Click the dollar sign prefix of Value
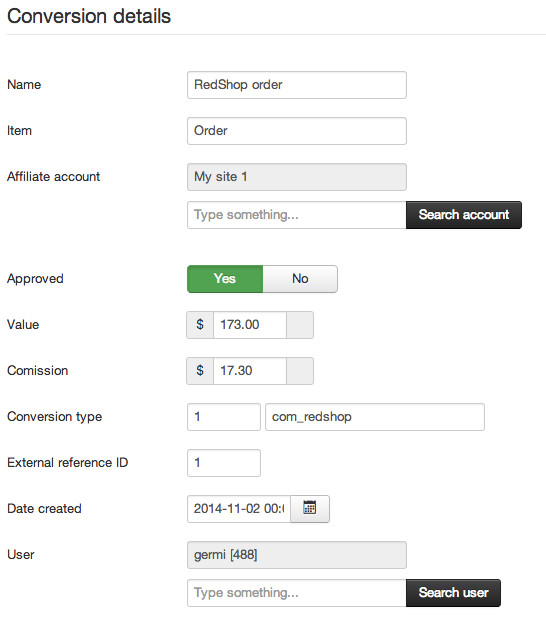 pyautogui.click(x=200, y=325)
